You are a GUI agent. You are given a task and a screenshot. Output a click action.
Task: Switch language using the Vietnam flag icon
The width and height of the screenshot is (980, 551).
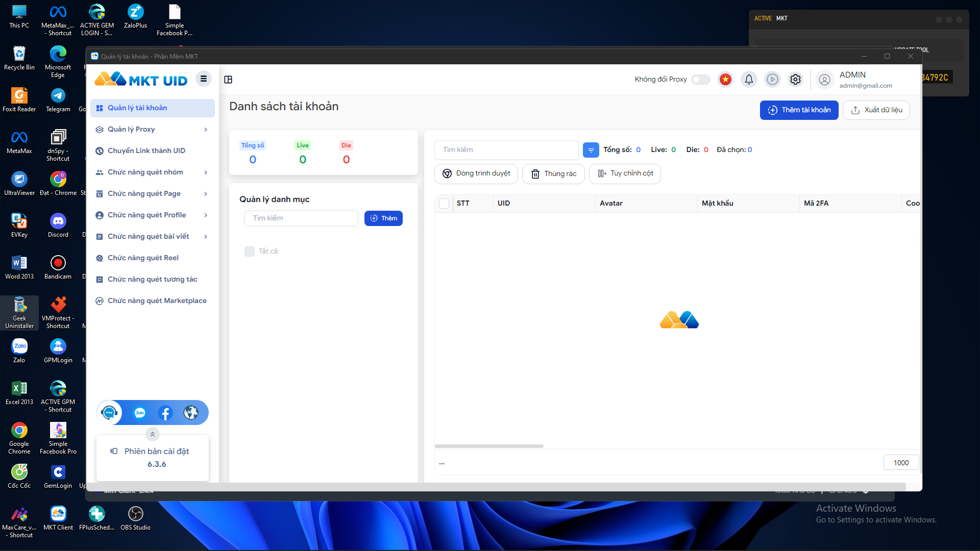pyautogui.click(x=725, y=79)
